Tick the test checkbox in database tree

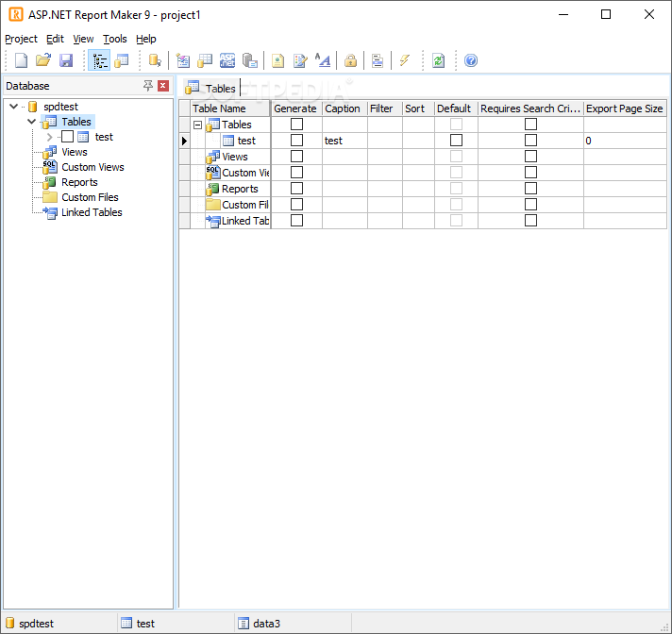[67, 137]
